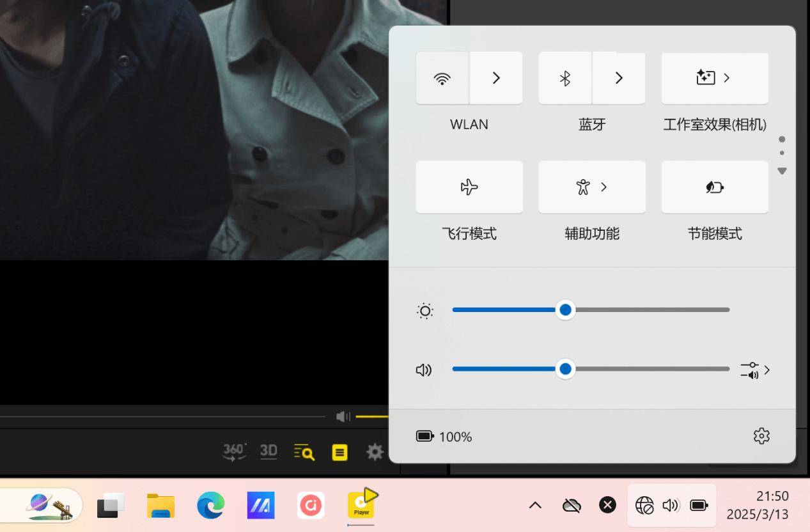Enable energy saver mode (节能模式)
Image resolution: width=810 pixels, height=532 pixels.
click(715, 187)
